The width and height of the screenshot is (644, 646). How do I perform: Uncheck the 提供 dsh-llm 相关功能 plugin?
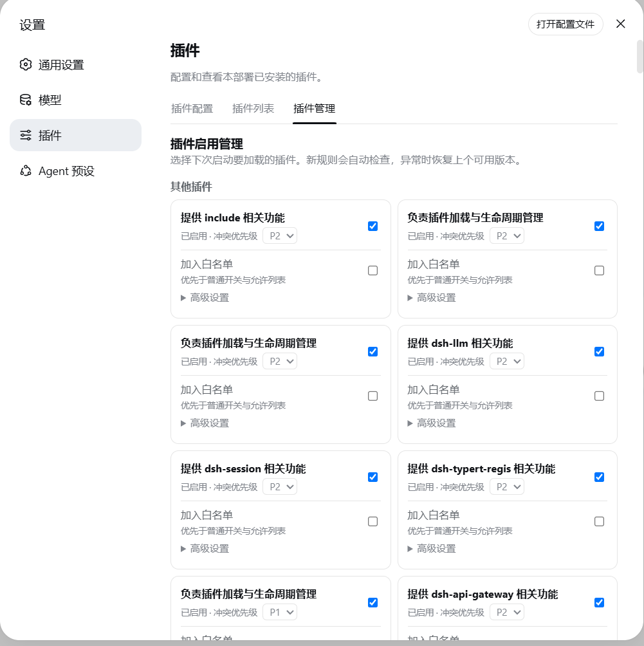[x=599, y=351]
